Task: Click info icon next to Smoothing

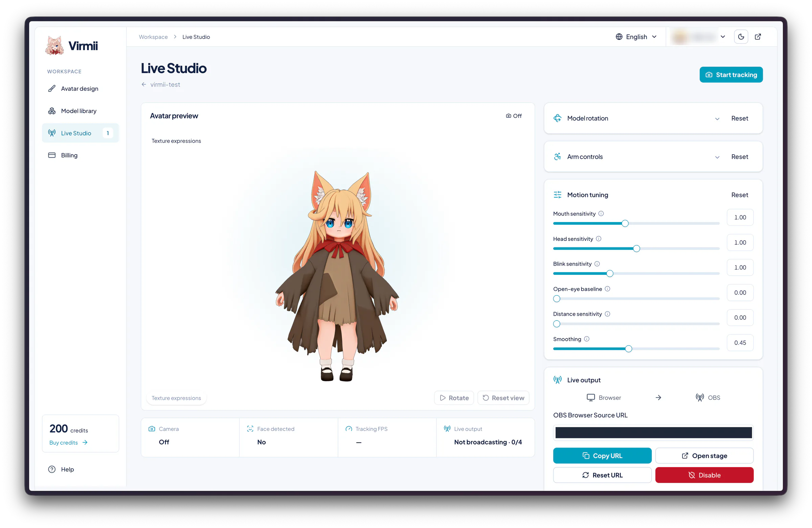Action: tap(586, 339)
